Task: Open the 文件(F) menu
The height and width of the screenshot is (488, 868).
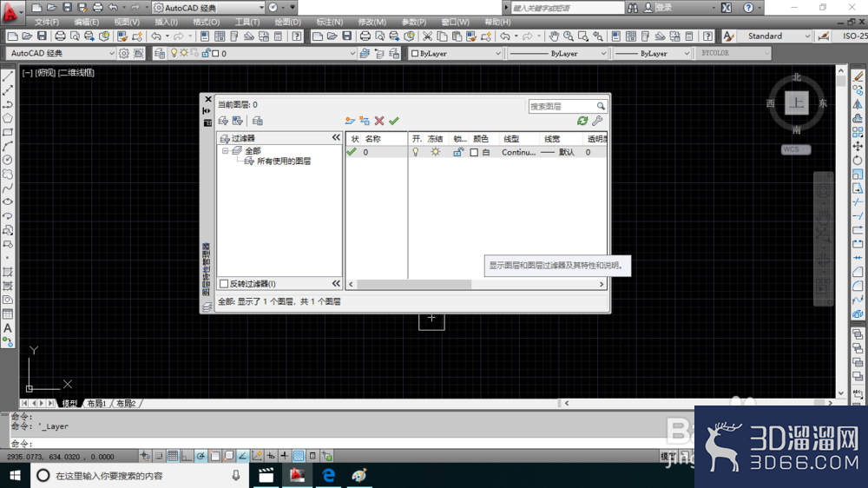Action: tap(47, 23)
